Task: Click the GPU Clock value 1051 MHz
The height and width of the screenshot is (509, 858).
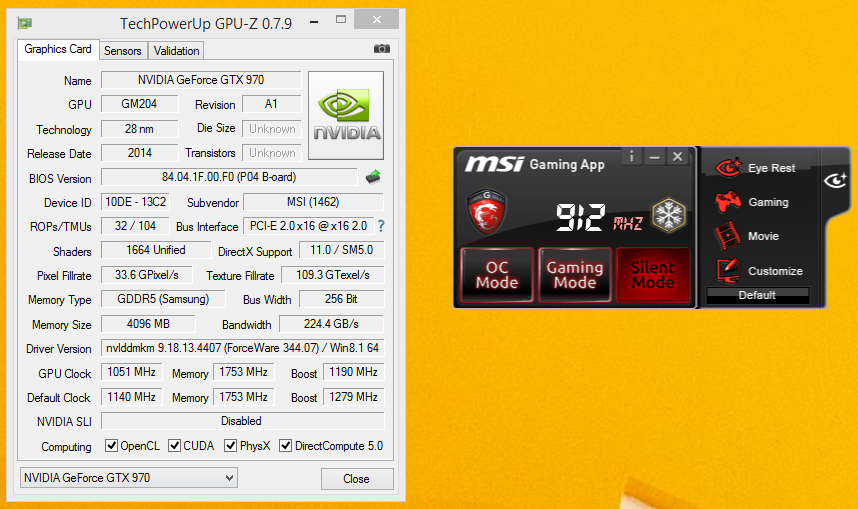Action: click(x=131, y=372)
